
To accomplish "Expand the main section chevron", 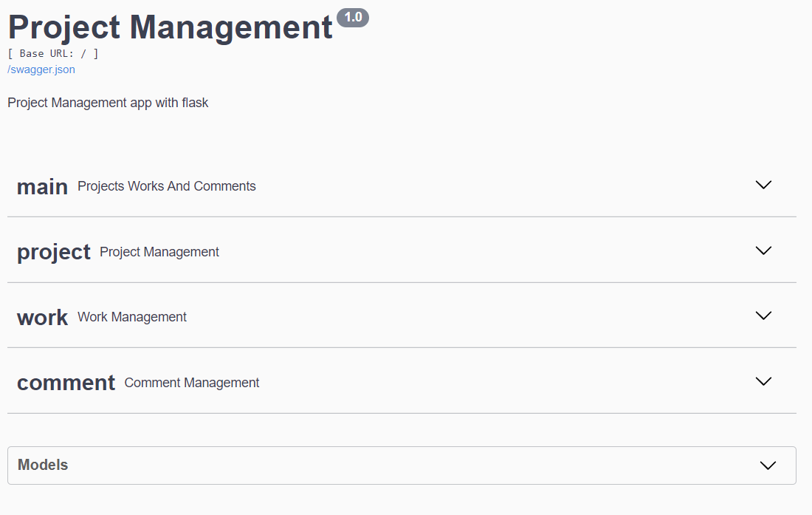I will [x=763, y=185].
